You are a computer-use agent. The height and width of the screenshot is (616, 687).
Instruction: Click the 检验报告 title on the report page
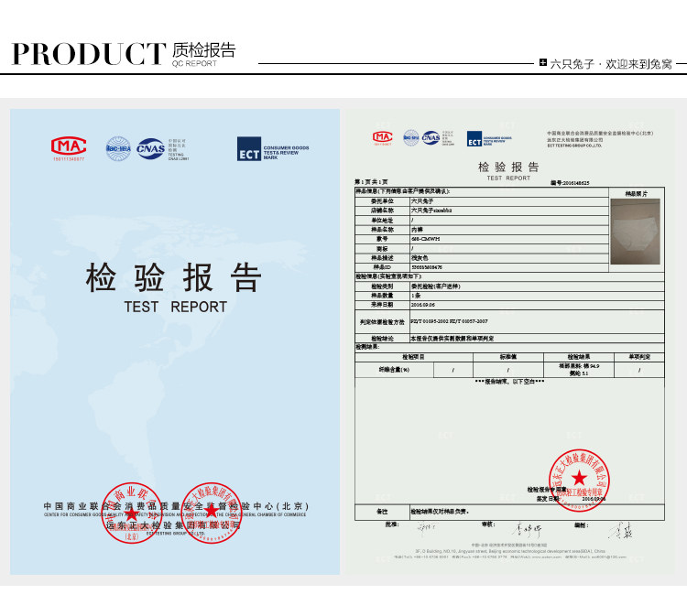(x=508, y=167)
